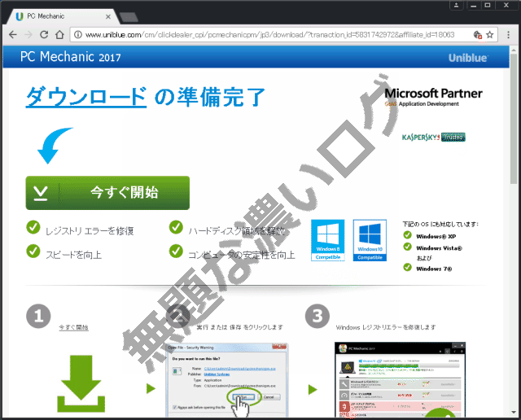Viewport: 521px width, 420px height.
Task: Open the browser home page
Action: (x=59, y=34)
